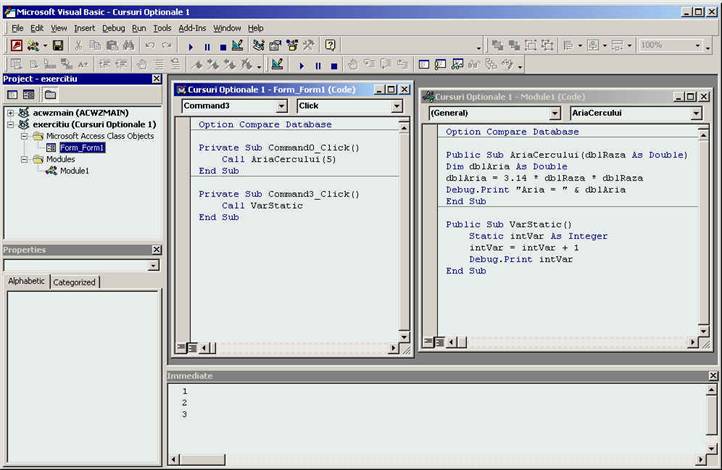This screenshot has height=470, width=722.
Task: Click the Find binoculars icon
Action: (x=128, y=45)
